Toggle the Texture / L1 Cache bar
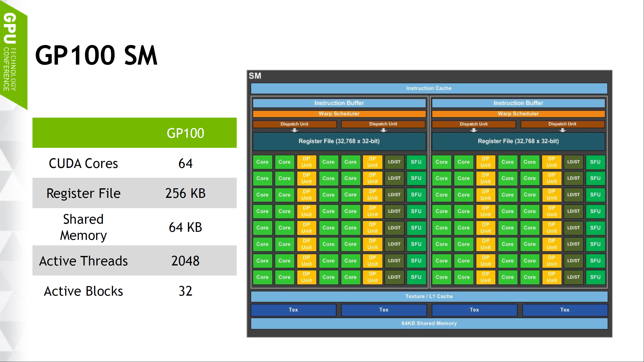Viewport: 644px width, 362px height. pos(428,296)
